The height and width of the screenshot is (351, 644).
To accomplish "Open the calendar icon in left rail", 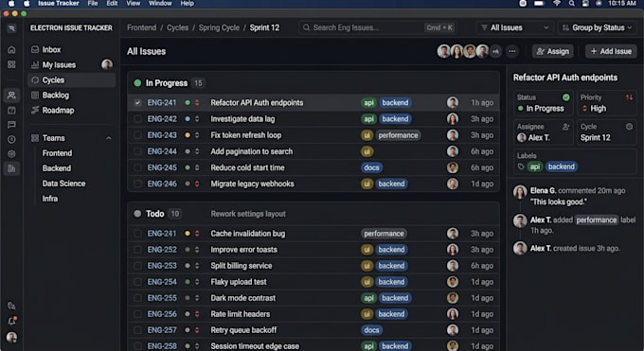I will click(x=11, y=110).
